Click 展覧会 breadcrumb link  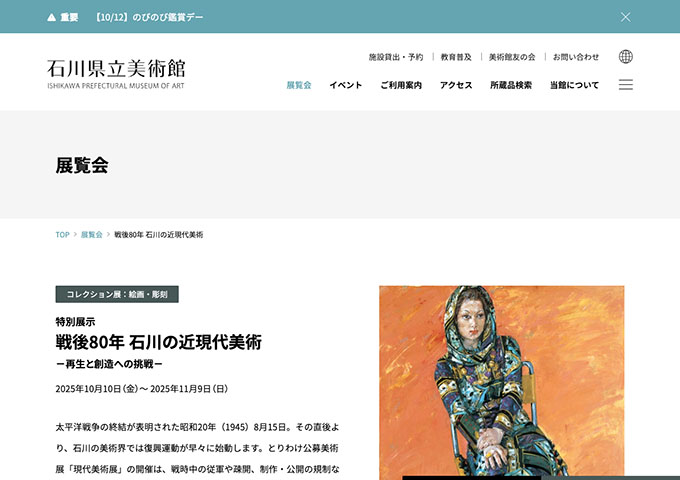tap(92, 235)
